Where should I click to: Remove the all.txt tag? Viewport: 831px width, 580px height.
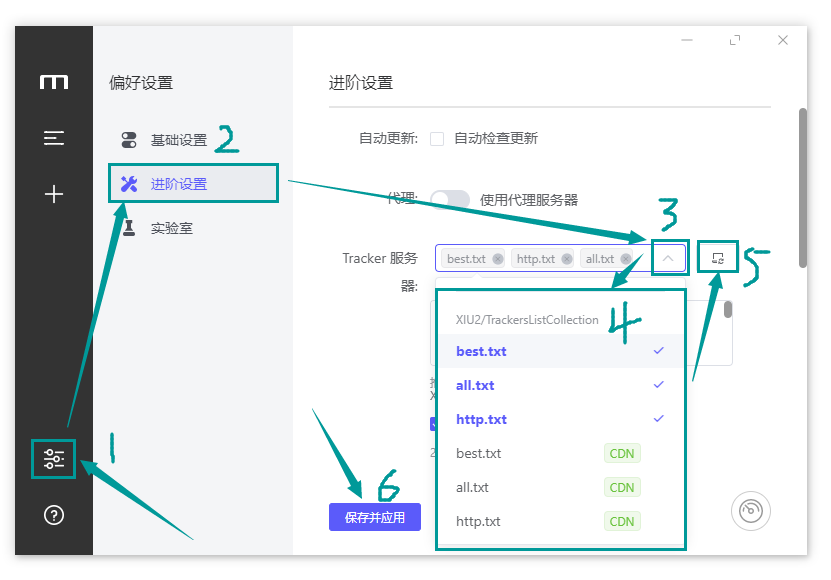pos(626,259)
